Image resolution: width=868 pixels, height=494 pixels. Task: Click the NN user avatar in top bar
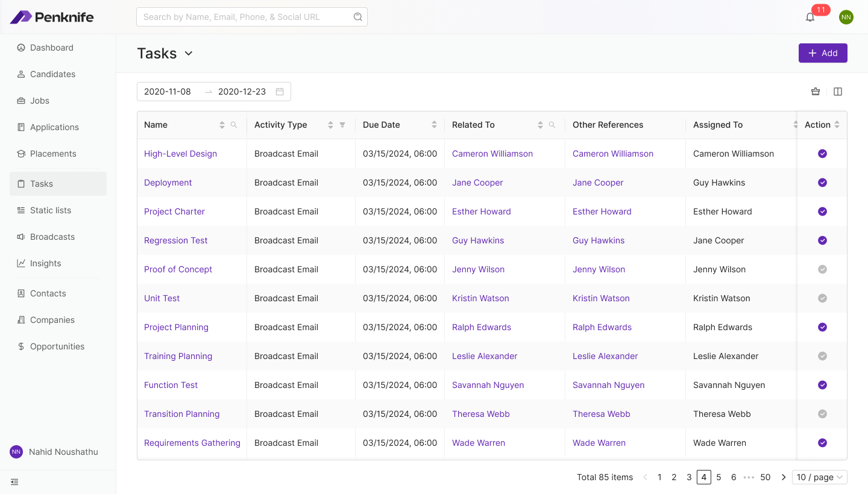click(x=846, y=17)
